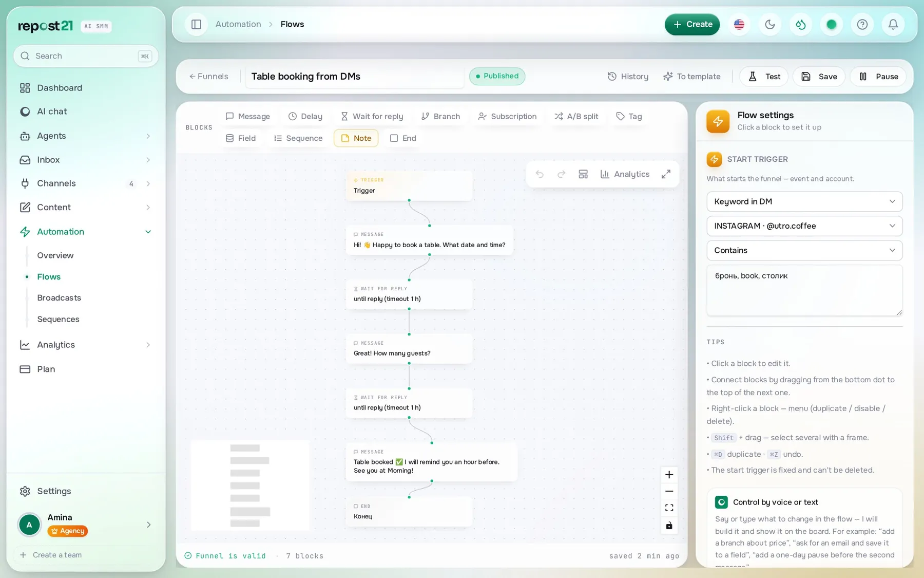Fit flow to view
This screenshot has width=924, height=578.
tap(669, 508)
